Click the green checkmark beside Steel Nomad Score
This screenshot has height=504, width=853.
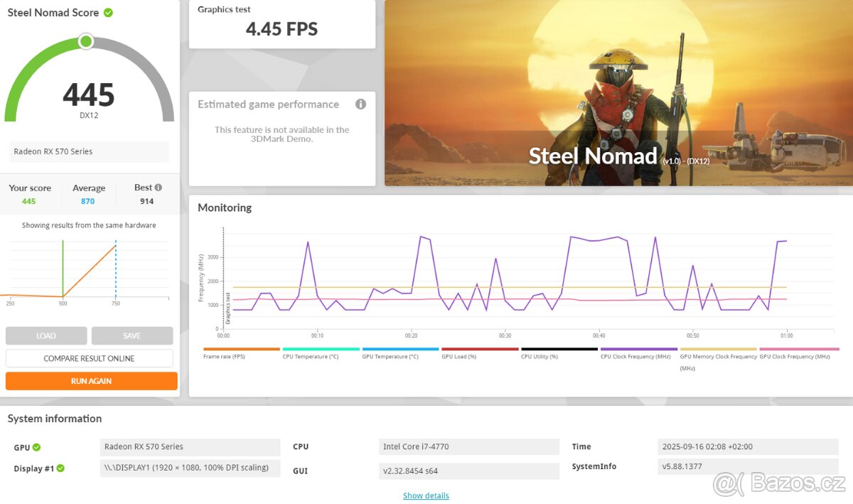(x=108, y=13)
